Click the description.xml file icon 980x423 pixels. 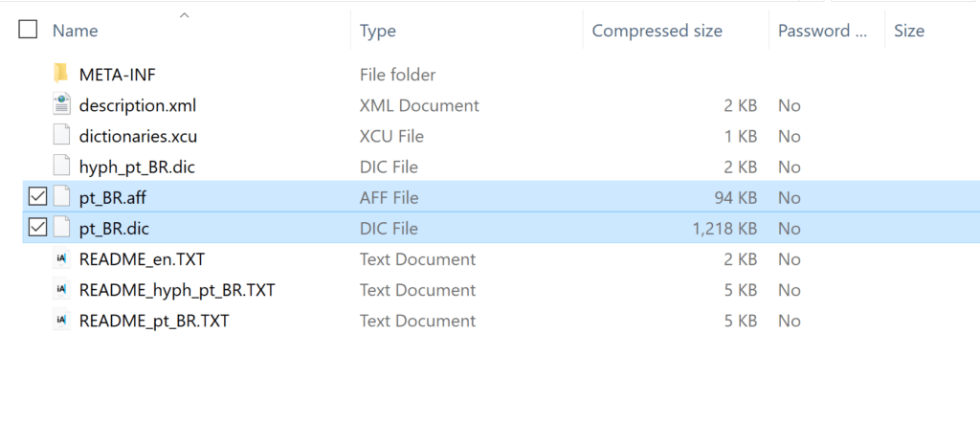(60, 105)
